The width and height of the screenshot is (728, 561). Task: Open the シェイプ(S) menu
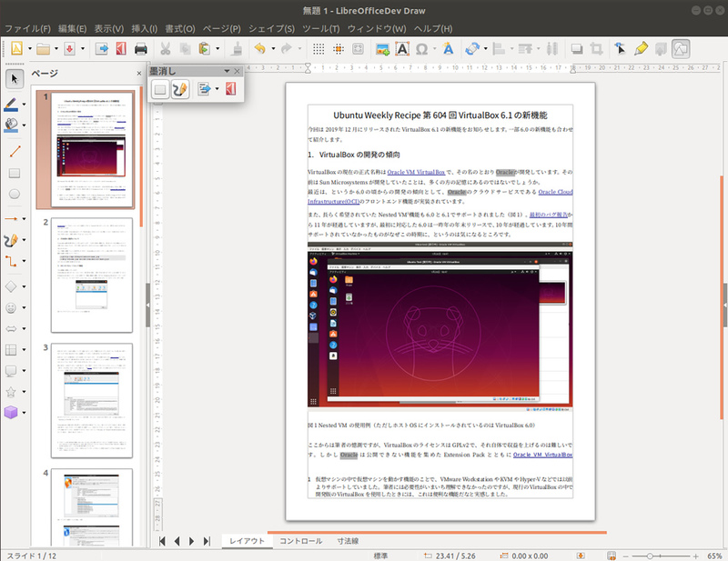pyautogui.click(x=271, y=29)
